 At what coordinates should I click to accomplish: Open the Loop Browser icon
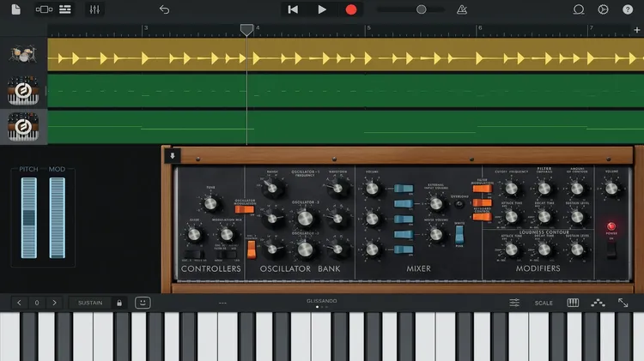tap(579, 9)
